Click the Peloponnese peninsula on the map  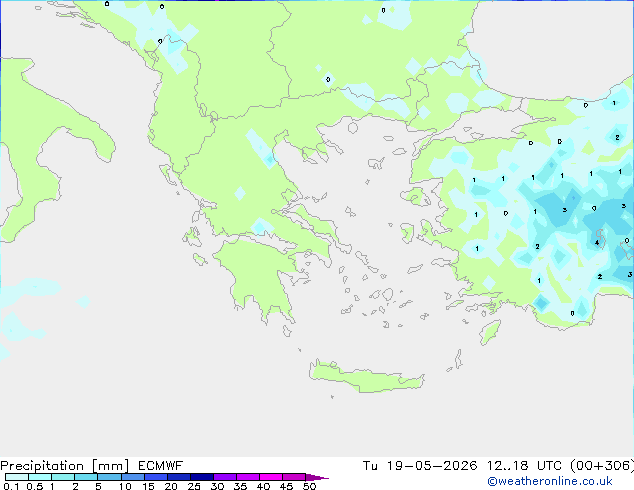259,277
